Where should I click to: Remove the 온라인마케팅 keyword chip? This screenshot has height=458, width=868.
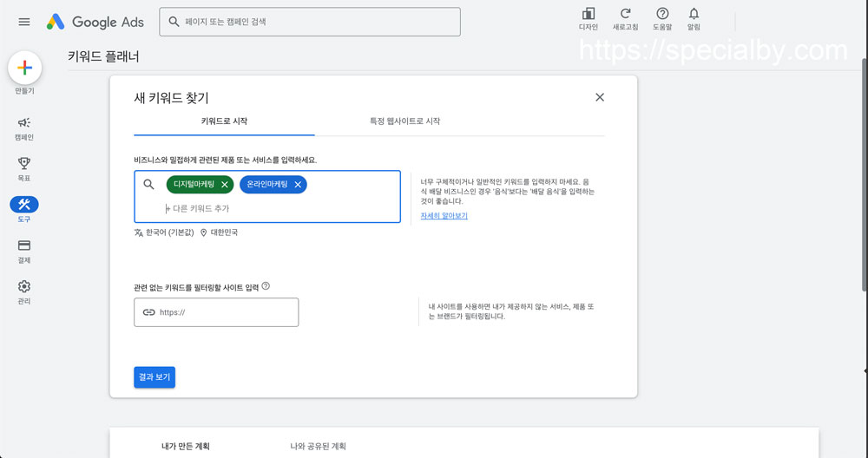point(297,185)
